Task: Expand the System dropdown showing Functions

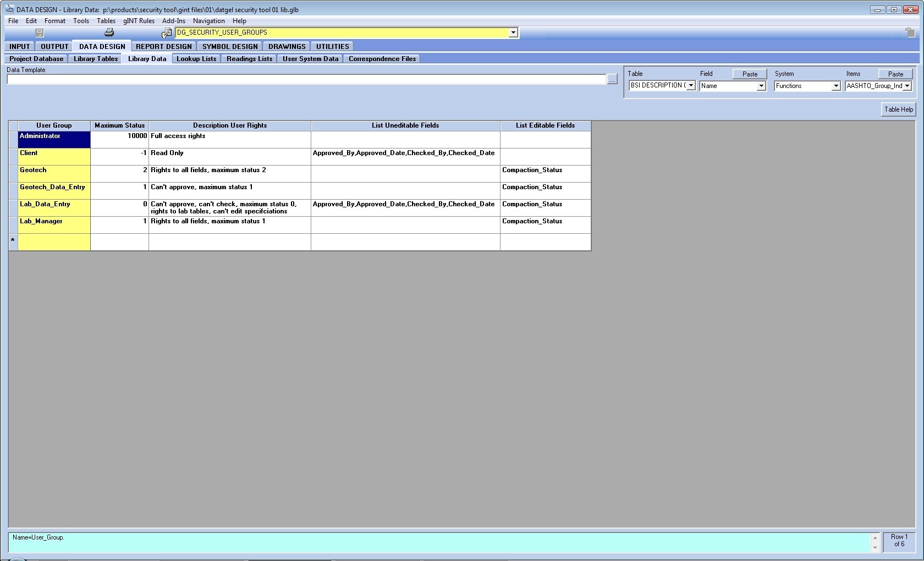Action: pyautogui.click(x=836, y=86)
